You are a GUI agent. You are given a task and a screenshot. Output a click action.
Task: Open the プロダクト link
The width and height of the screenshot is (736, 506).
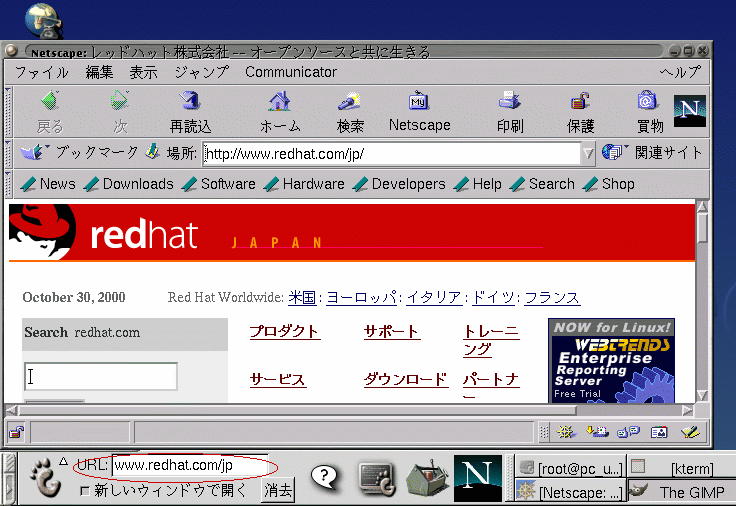point(284,331)
